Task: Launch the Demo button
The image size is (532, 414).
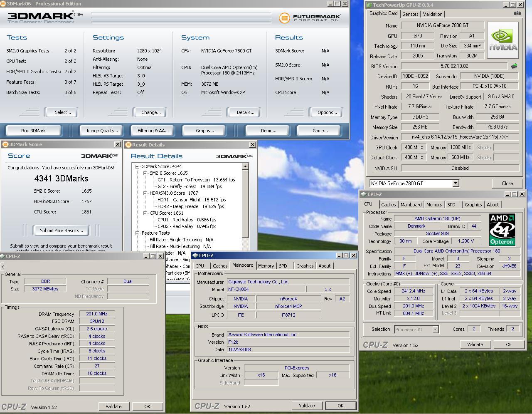Action: pos(268,131)
